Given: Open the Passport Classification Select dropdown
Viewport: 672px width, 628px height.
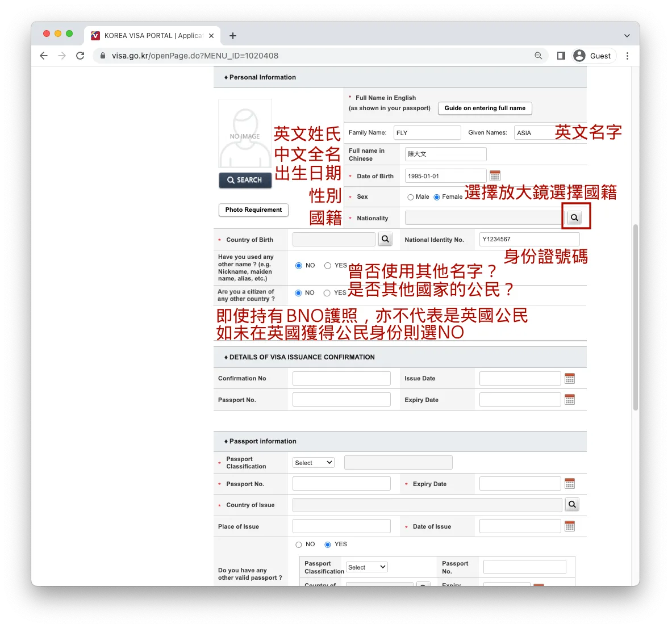Looking at the screenshot, I should [x=314, y=463].
